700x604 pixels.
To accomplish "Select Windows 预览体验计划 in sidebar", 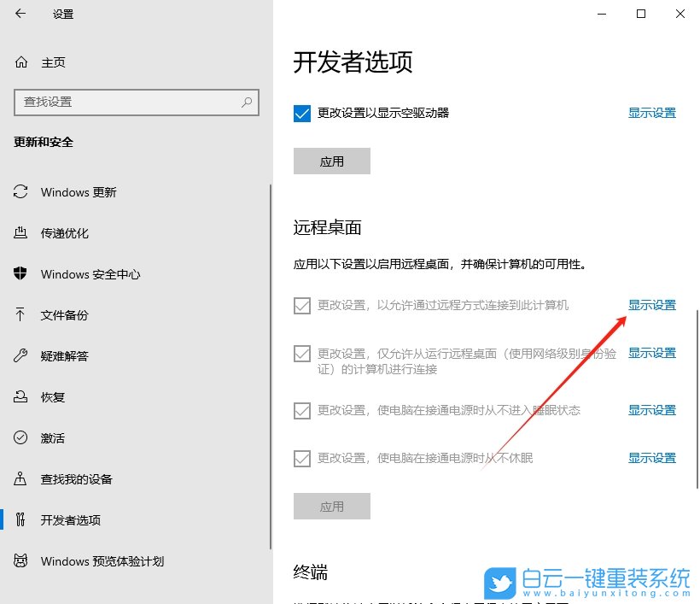I will point(101,560).
